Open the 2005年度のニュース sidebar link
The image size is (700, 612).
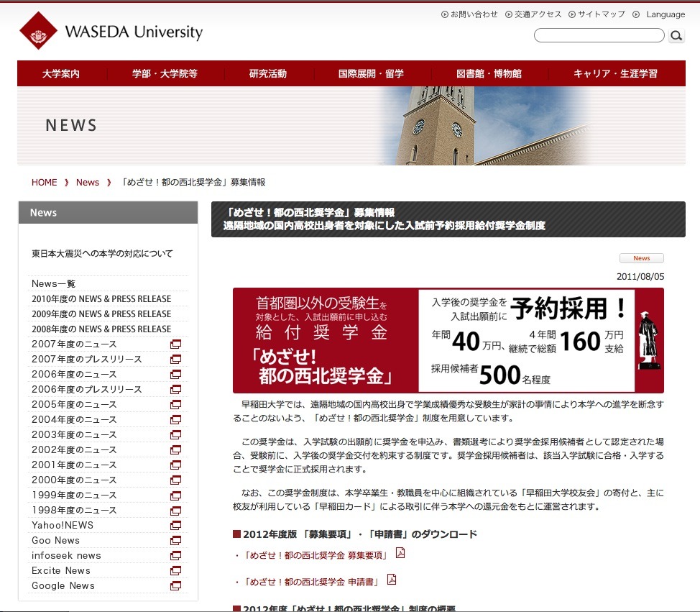pyautogui.click(x=74, y=404)
